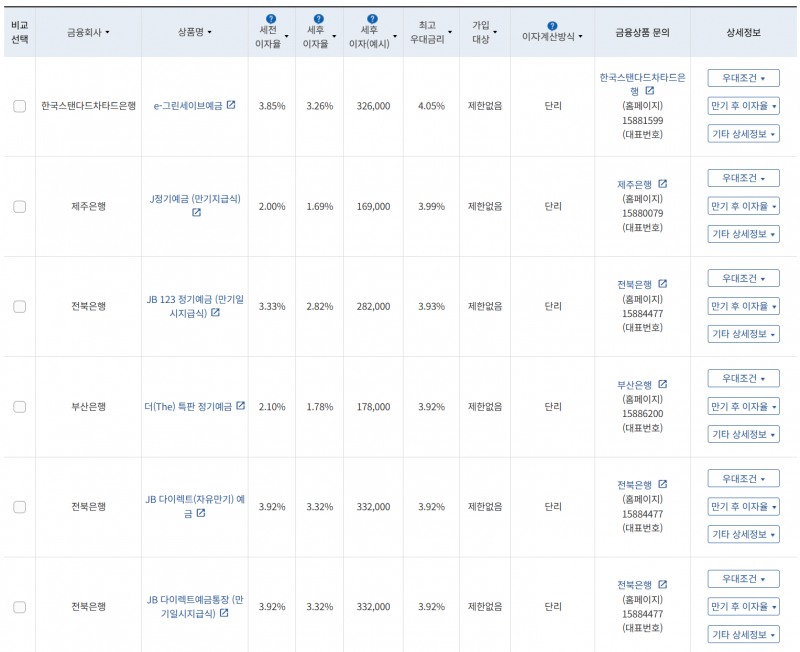Expand 우대조건 for e-그린세이브예금 row
This screenshot has height=652, width=800.
743,78
